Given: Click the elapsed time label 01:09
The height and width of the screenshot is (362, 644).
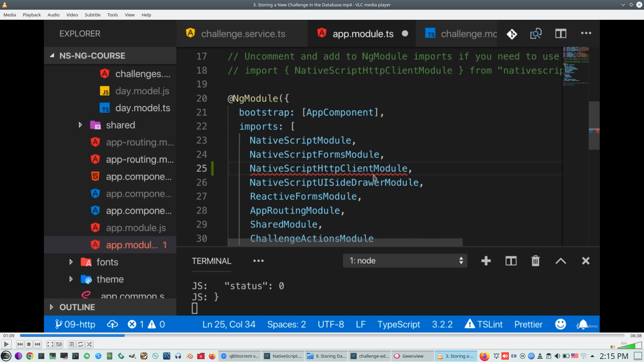Looking at the screenshot, I should [x=9, y=336].
